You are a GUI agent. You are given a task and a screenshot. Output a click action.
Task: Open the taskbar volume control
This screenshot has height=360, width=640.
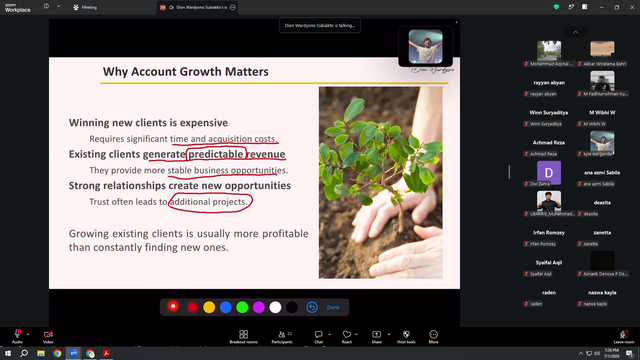click(x=597, y=353)
